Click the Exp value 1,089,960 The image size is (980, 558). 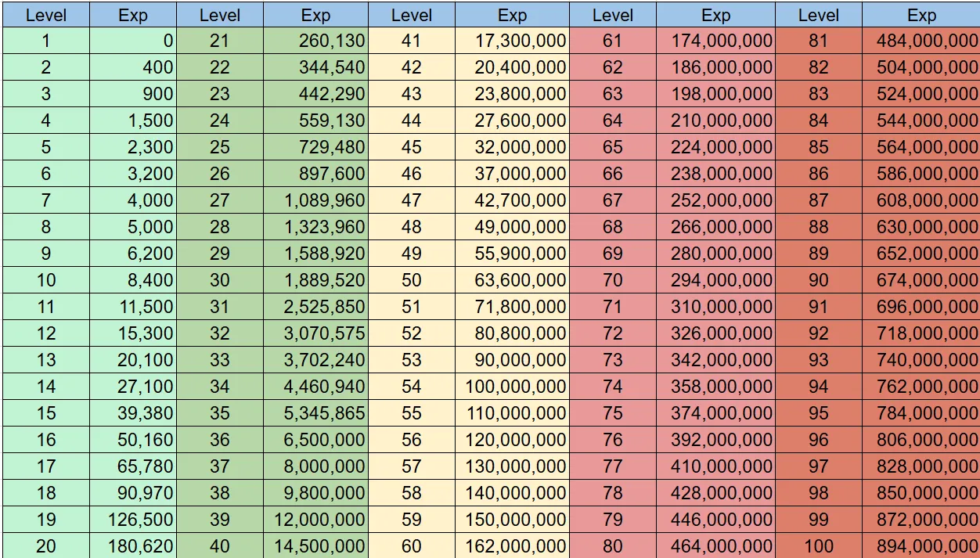[x=315, y=200]
